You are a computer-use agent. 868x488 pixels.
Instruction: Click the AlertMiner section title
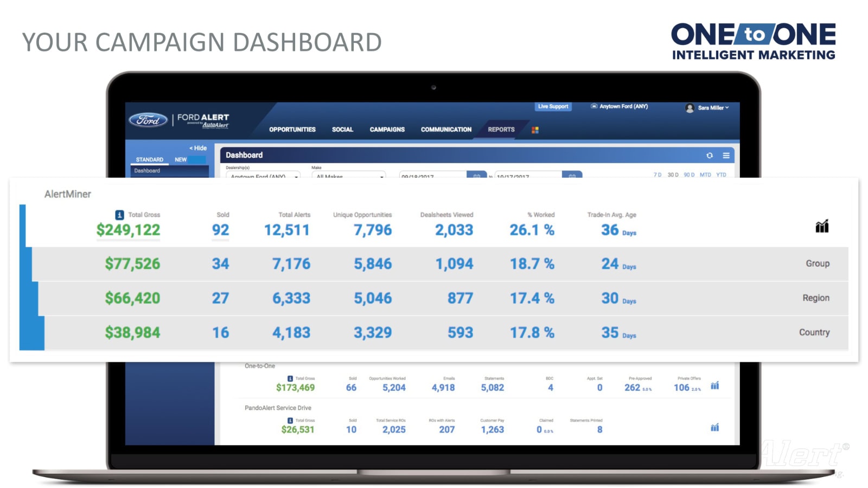68,194
